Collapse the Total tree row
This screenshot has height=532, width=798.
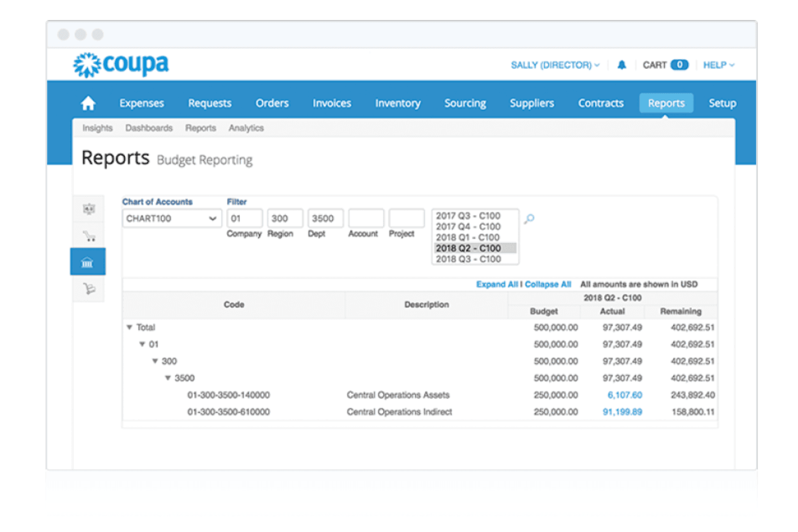click(129, 327)
